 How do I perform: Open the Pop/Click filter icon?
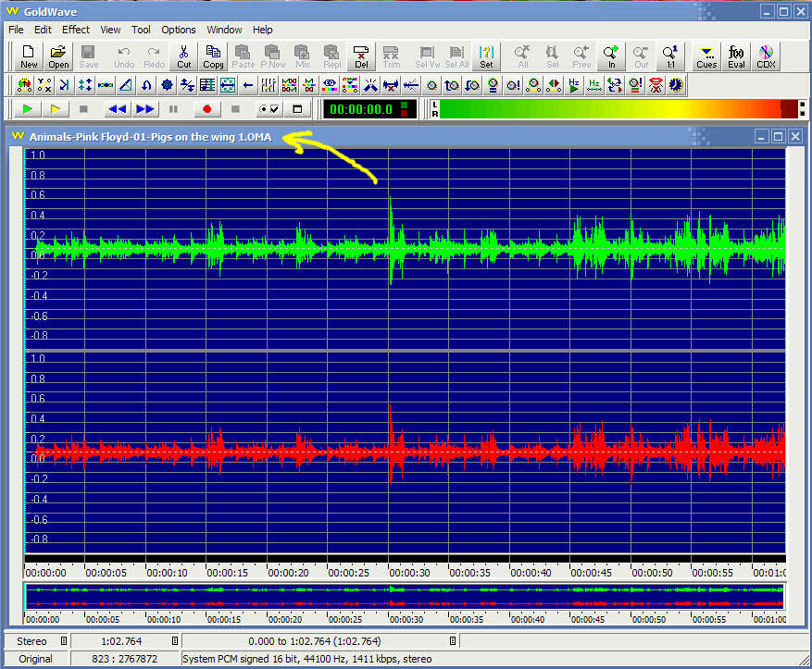tap(370, 85)
